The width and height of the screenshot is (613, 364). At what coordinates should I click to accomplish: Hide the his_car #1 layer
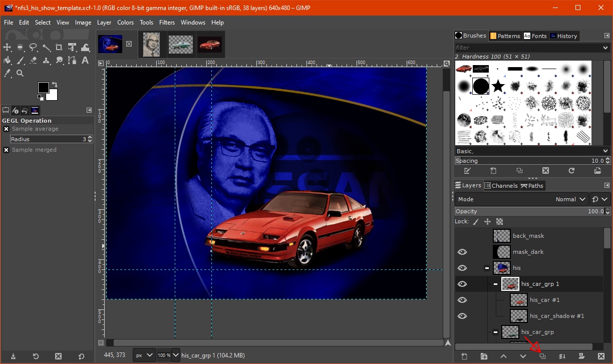[462, 300]
